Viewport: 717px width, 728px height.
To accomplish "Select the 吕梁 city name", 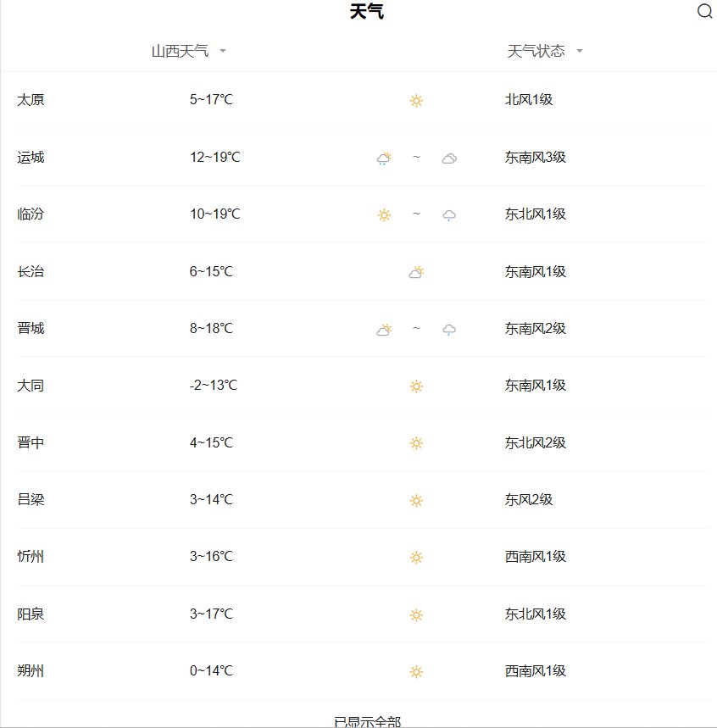I will (31, 499).
